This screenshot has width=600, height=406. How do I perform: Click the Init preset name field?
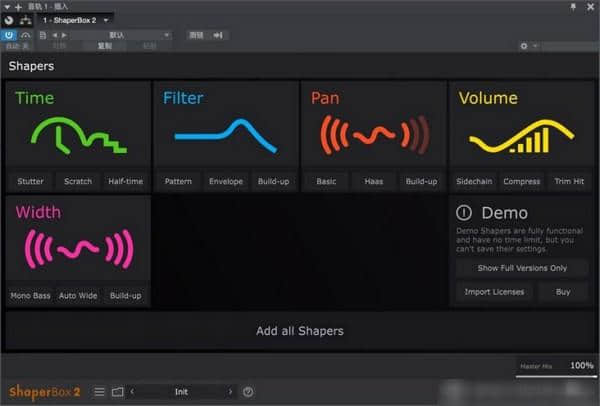pyautogui.click(x=181, y=391)
